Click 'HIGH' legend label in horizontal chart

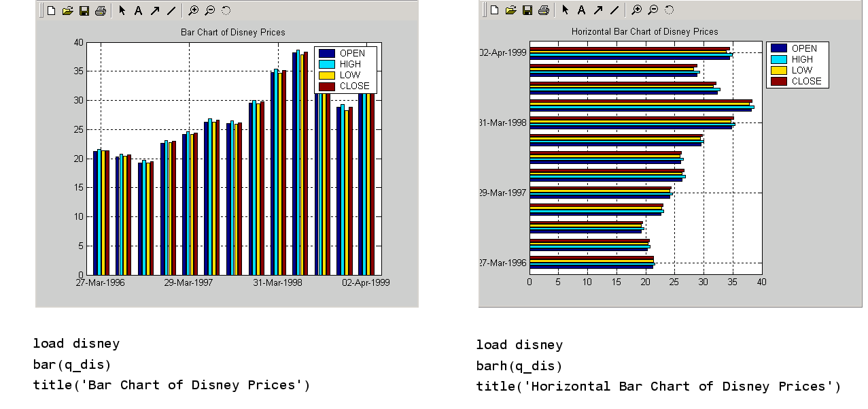pyautogui.click(x=802, y=59)
